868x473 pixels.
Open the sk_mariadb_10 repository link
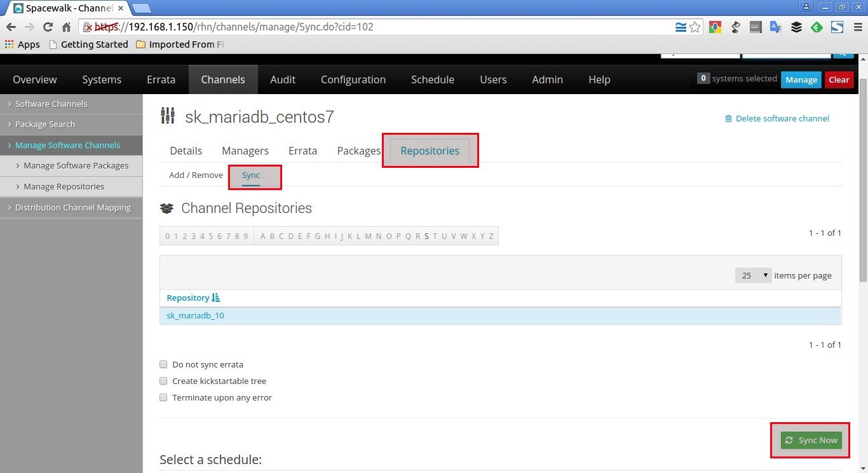195,315
